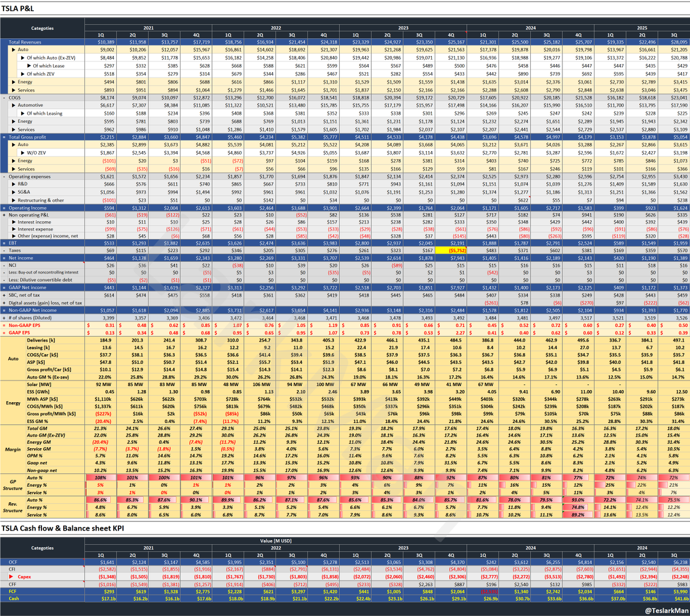The height and width of the screenshot is (616, 690).
Task: Select the yellow FCF row label
Action: pyautogui.click(x=13, y=591)
